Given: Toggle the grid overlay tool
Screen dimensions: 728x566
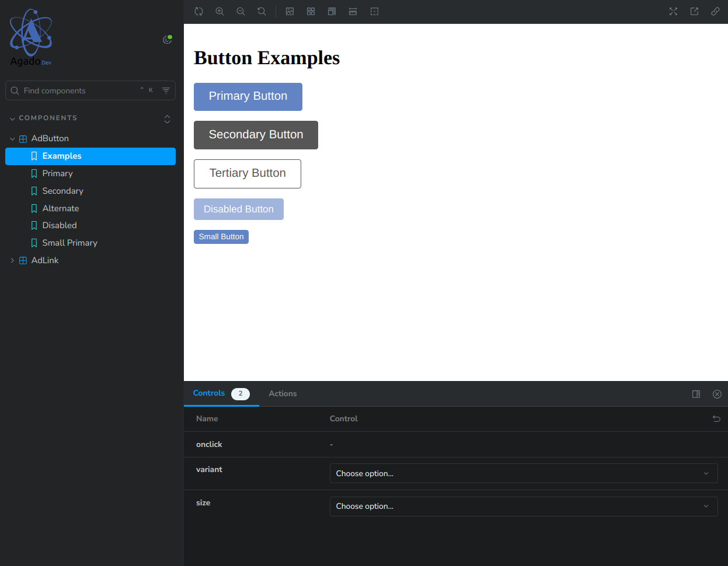Looking at the screenshot, I should [311, 11].
